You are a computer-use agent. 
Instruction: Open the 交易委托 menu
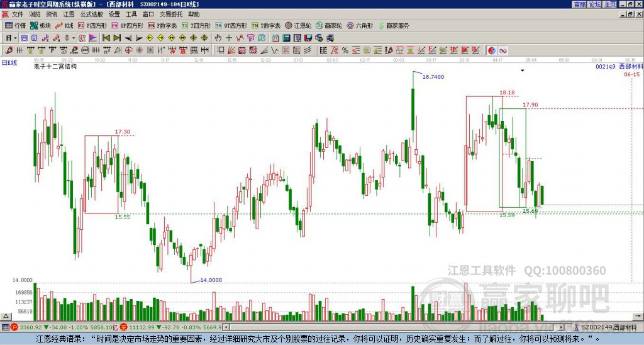click(x=171, y=14)
